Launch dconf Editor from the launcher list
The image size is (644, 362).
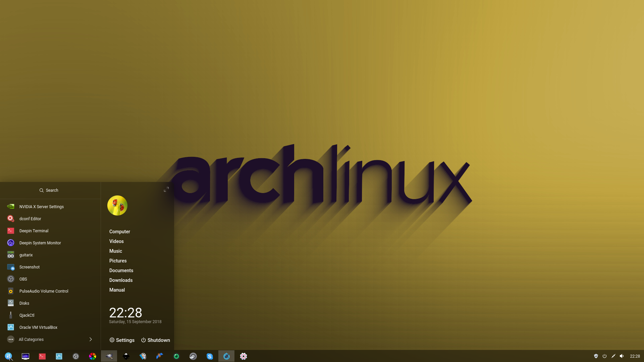(50, 219)
